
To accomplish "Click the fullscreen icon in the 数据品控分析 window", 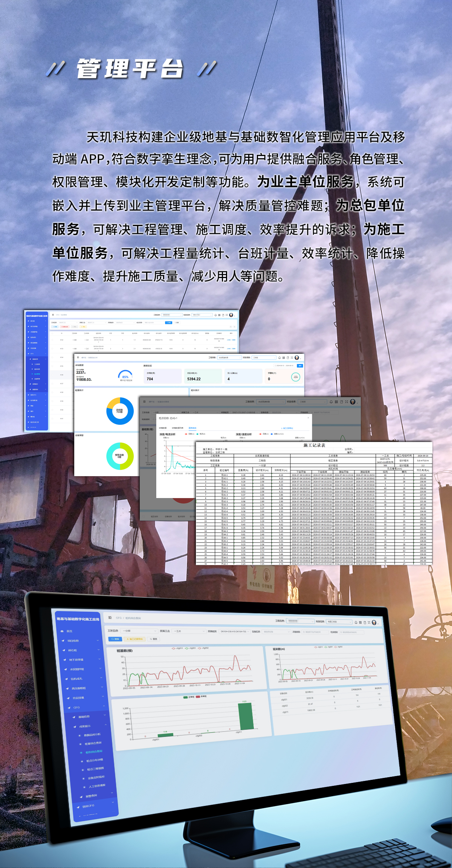I will pos(292,358).
